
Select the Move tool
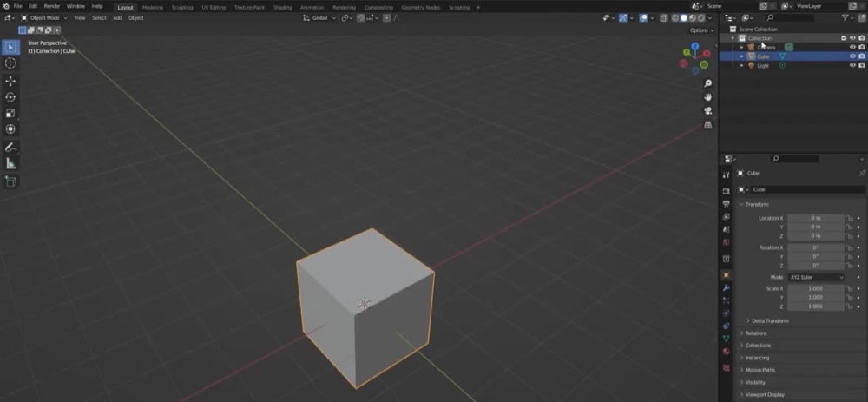tap(10, 81)
